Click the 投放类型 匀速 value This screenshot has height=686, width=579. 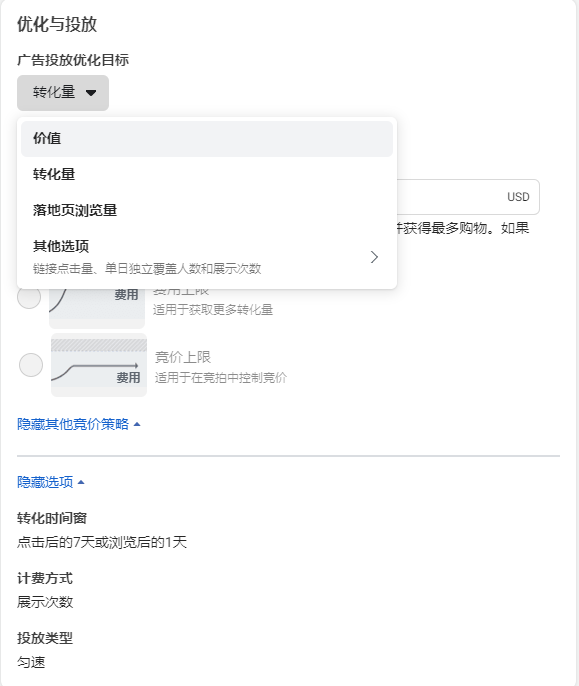pos(31,662)
